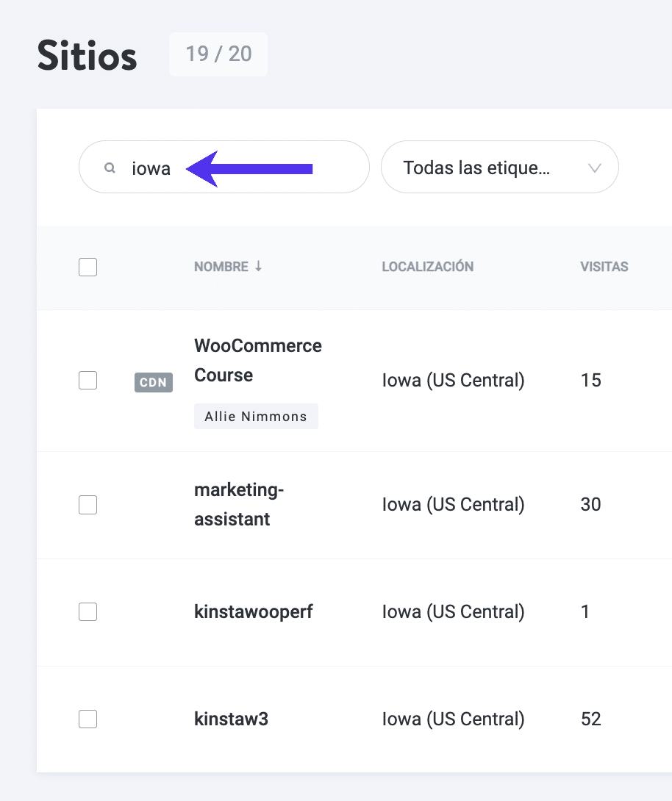Click the 19 / 20 sites counter
The image size is (672, 801).
click(x=218, y=54)
